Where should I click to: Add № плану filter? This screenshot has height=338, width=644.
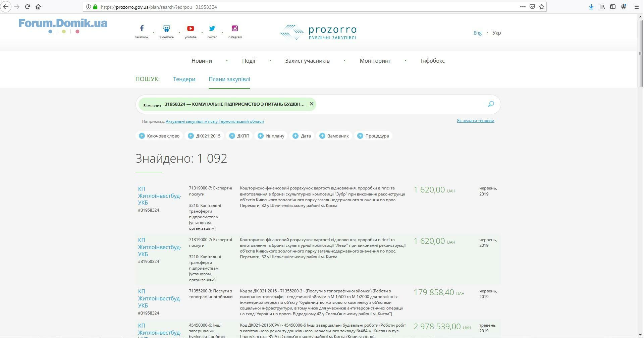(271, 136)
